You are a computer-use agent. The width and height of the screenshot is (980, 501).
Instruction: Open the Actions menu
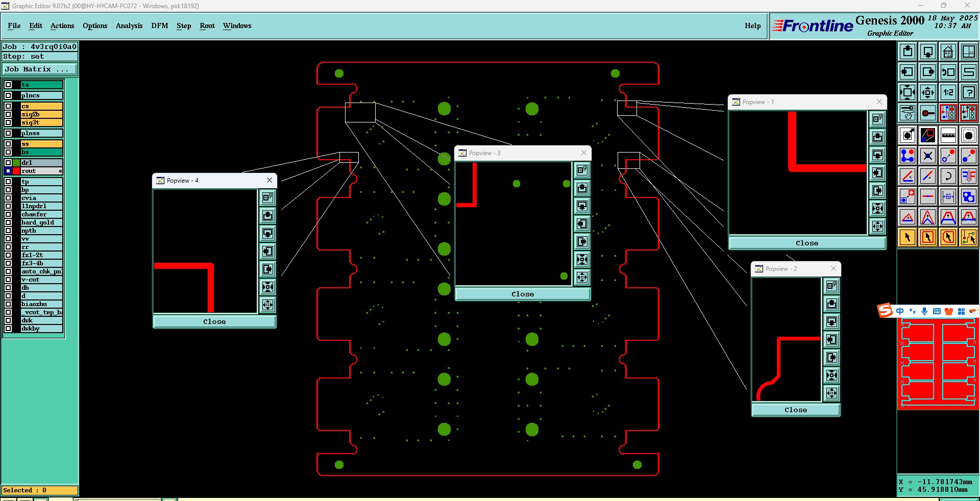point(62,26)
